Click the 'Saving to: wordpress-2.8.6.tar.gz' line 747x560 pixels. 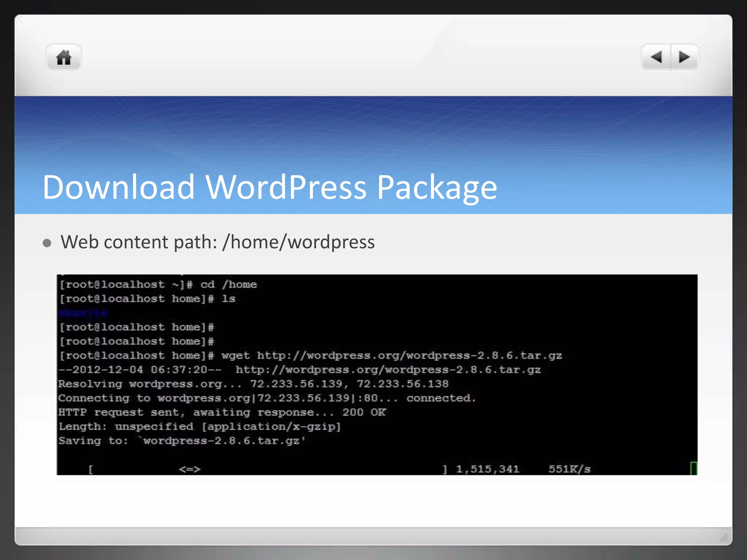(182, 441)
